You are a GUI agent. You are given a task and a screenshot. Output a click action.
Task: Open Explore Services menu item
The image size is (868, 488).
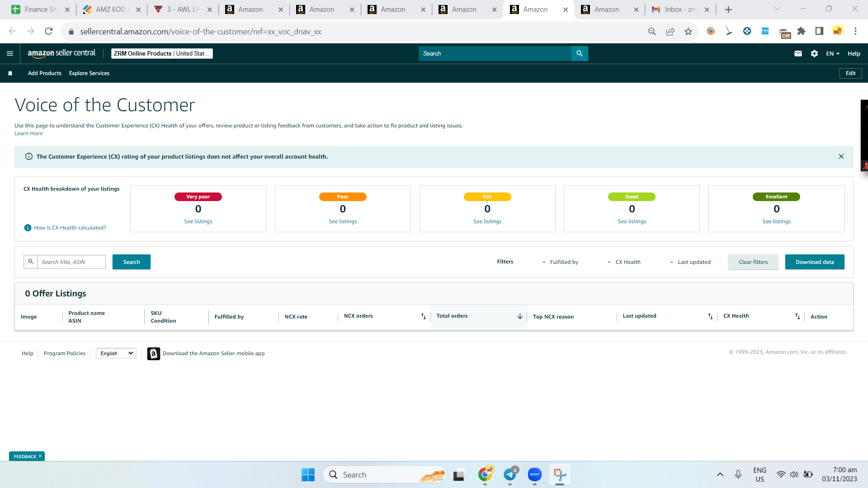(x=89, y=73)
